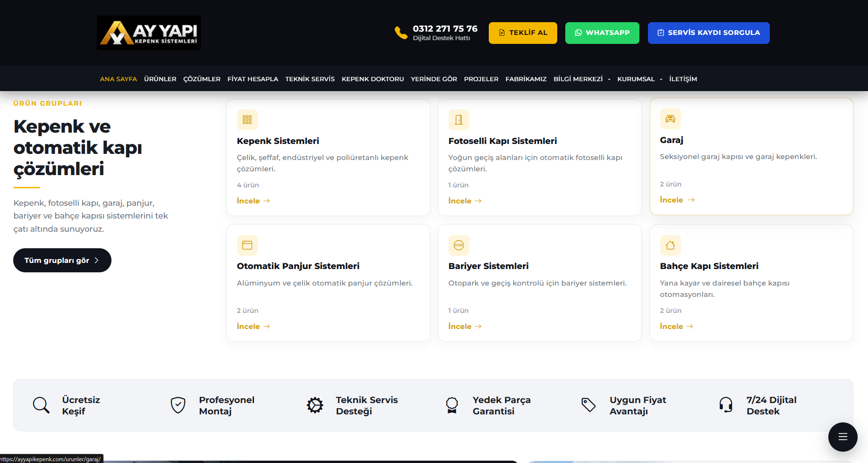Click the yellow phone handset icon

point(401,33)
